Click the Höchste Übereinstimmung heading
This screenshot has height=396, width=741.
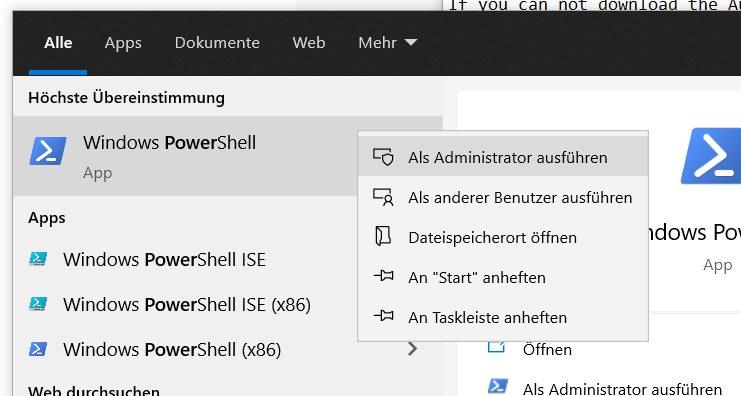(126, 98)
